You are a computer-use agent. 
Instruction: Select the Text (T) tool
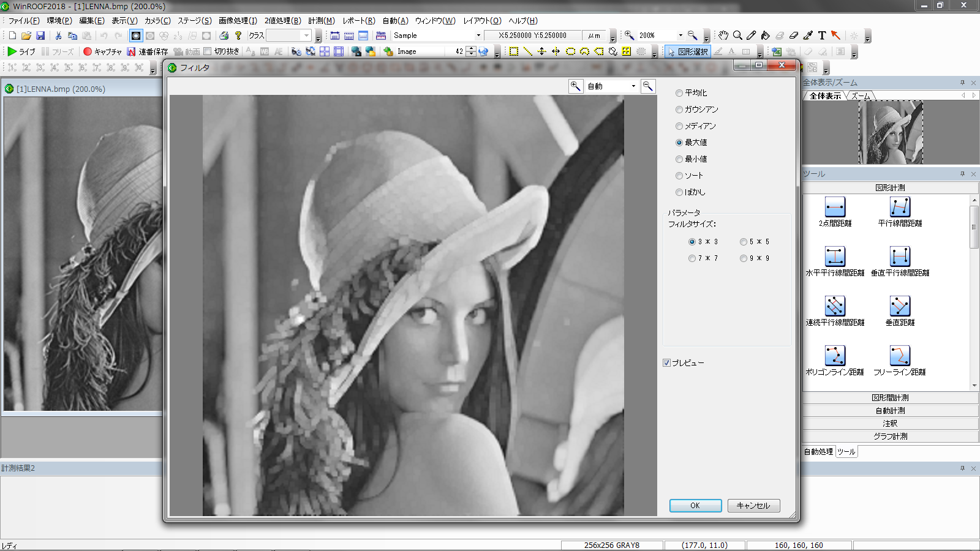coord(822,36)
